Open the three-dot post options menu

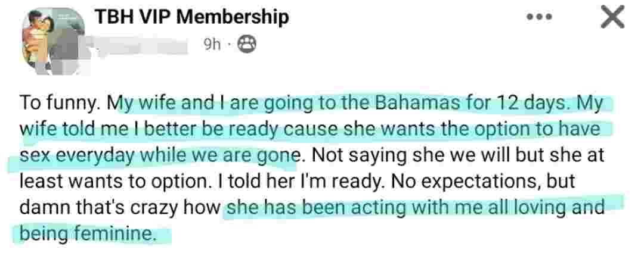point(539,17)
